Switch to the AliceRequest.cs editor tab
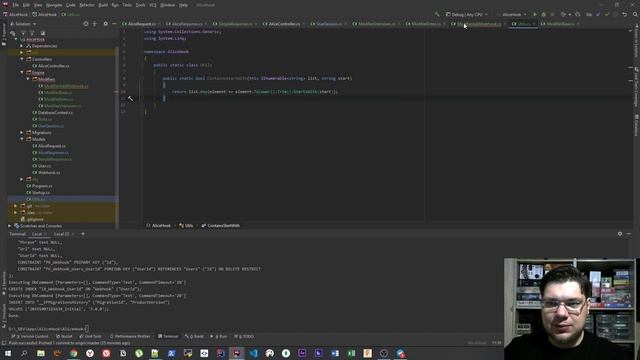Screen dimensions: 640x360 pyautogui.click(x=141, y=24)
